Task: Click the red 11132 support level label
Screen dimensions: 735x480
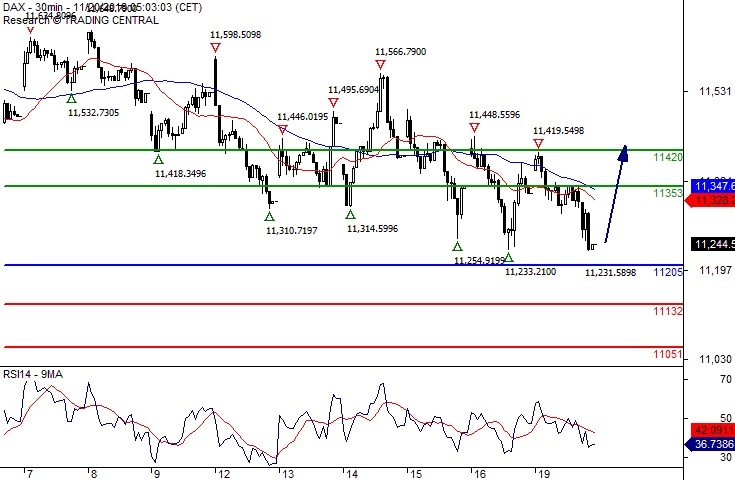Action: 668,311
